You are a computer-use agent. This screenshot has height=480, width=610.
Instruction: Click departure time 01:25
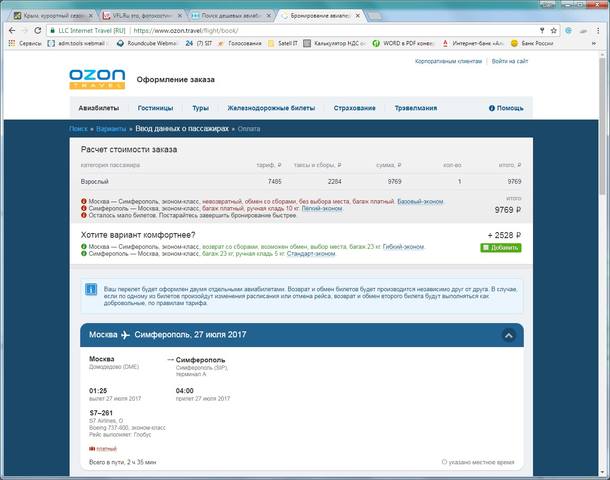coord(98,391)
